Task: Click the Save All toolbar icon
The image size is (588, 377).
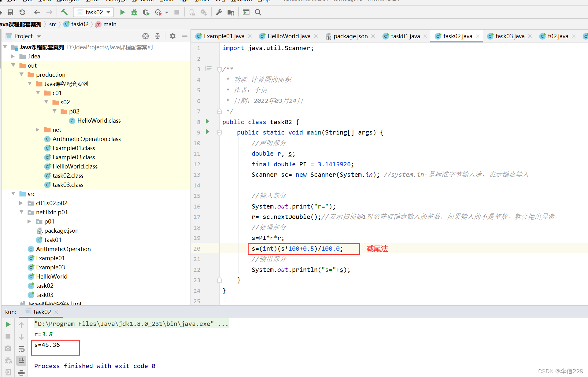Action: [10, 12]
